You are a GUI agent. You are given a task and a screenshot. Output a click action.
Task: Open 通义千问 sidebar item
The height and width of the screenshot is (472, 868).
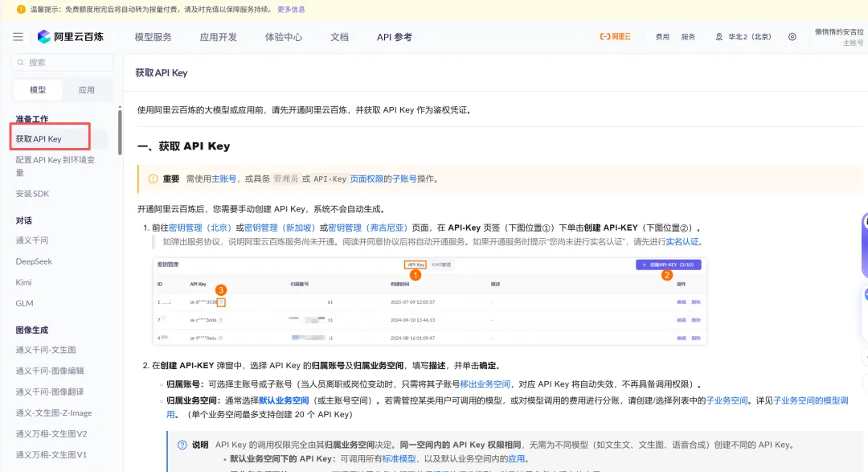(x=31, y=240)
